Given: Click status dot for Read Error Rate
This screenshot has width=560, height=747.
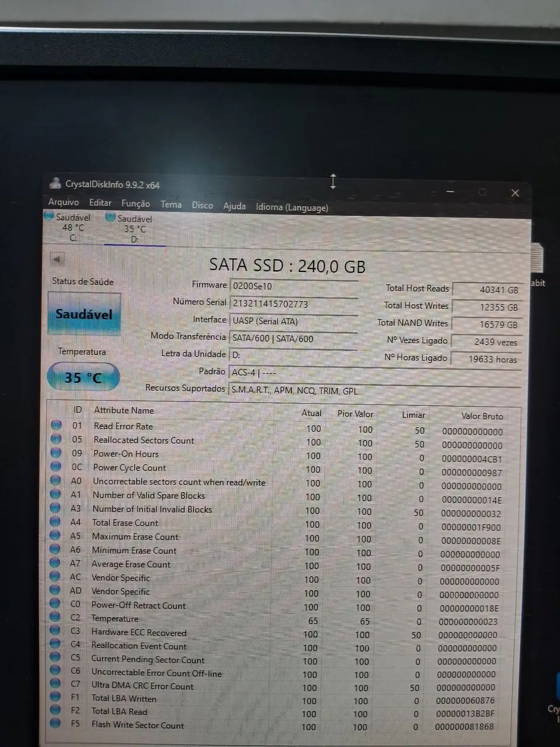Looking at the screenshot, I should click(56, 425).
